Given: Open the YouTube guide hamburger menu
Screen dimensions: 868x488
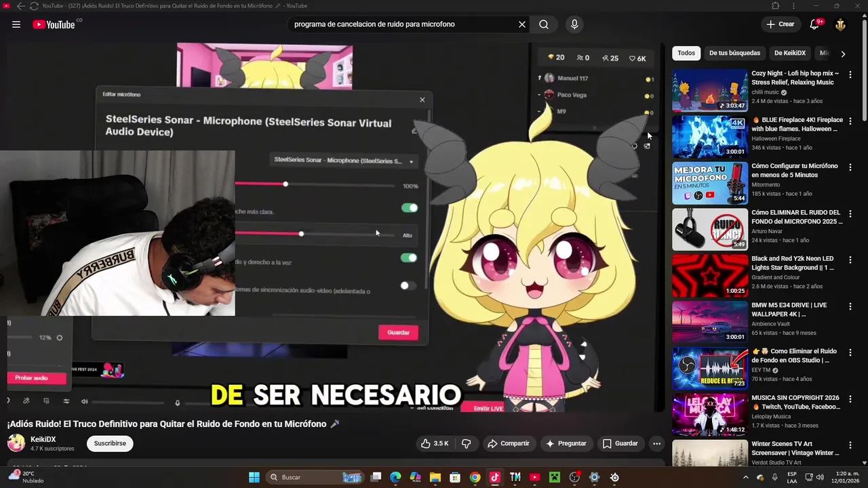Looking at the screenshot, I should click(16, 24).
